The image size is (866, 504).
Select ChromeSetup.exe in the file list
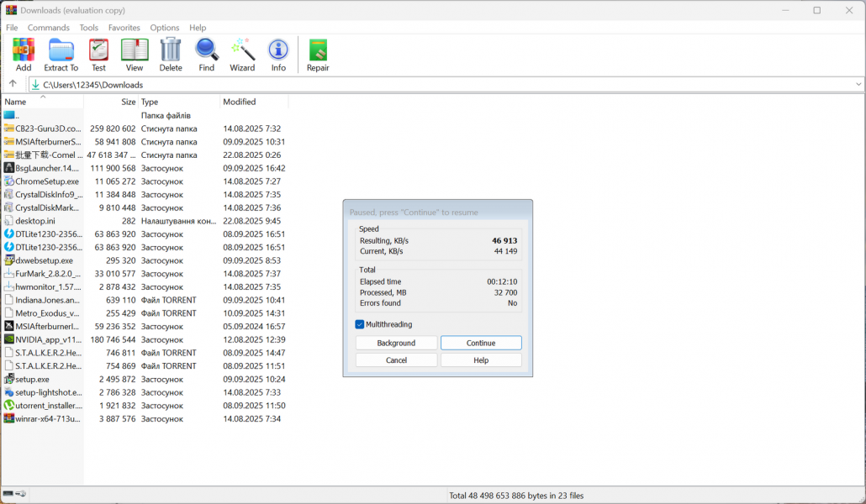pyautogui.click(x=47, y=181)
